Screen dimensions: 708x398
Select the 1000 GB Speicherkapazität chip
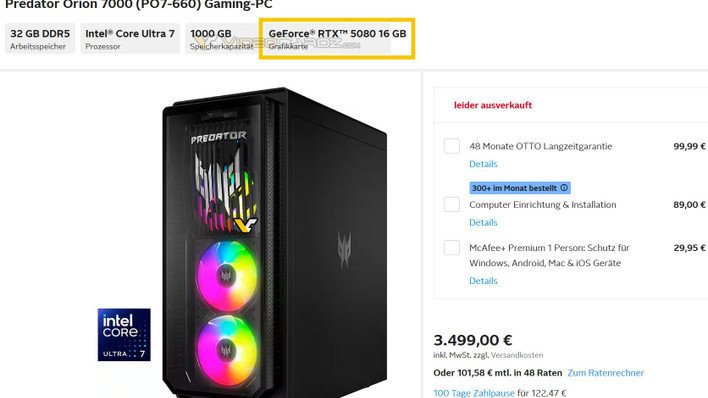pyautogui.click(x=221, y=38)
